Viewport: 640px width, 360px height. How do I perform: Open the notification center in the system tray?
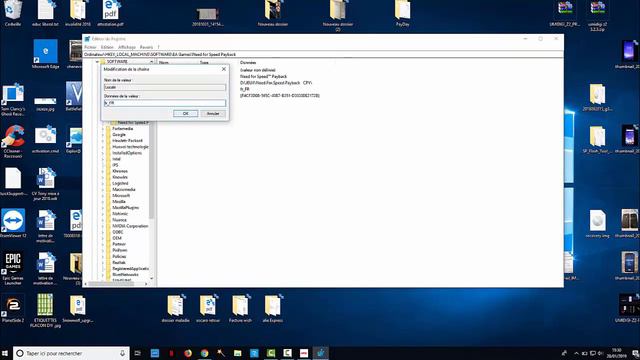(x=635, y=353)
